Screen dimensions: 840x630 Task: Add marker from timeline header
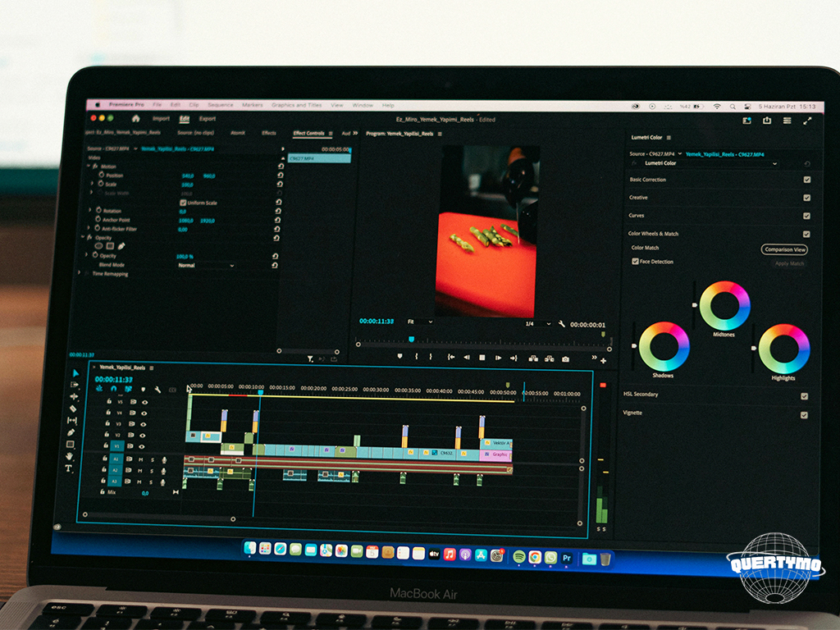coord(143,390)
